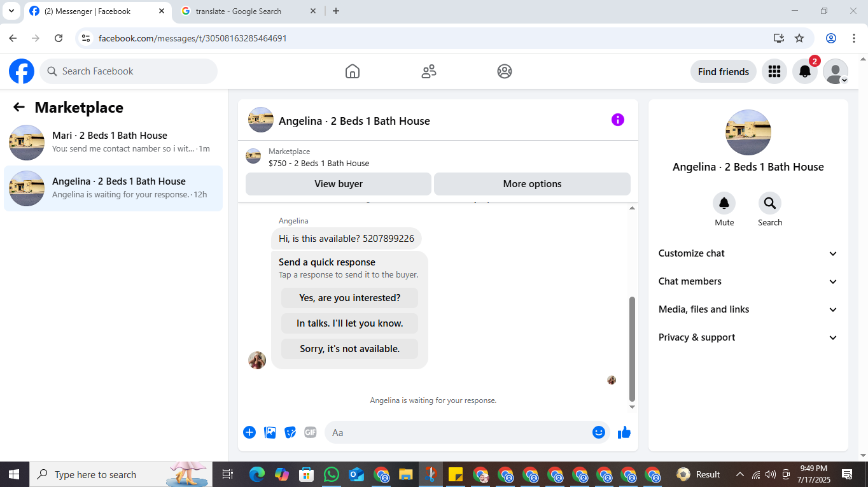Bookmark this page with the star icon
The image size is (868, 487).
click(x=799, y=38)
